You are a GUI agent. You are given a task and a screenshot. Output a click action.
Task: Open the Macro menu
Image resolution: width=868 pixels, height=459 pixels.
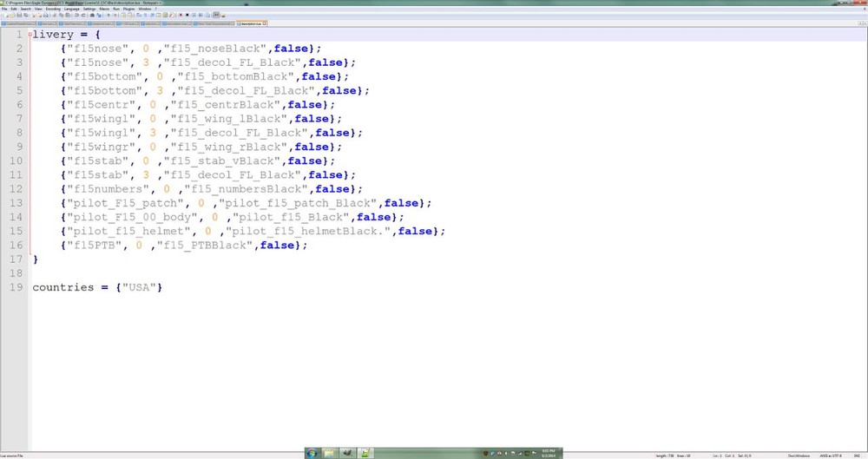tap(104, 9)
